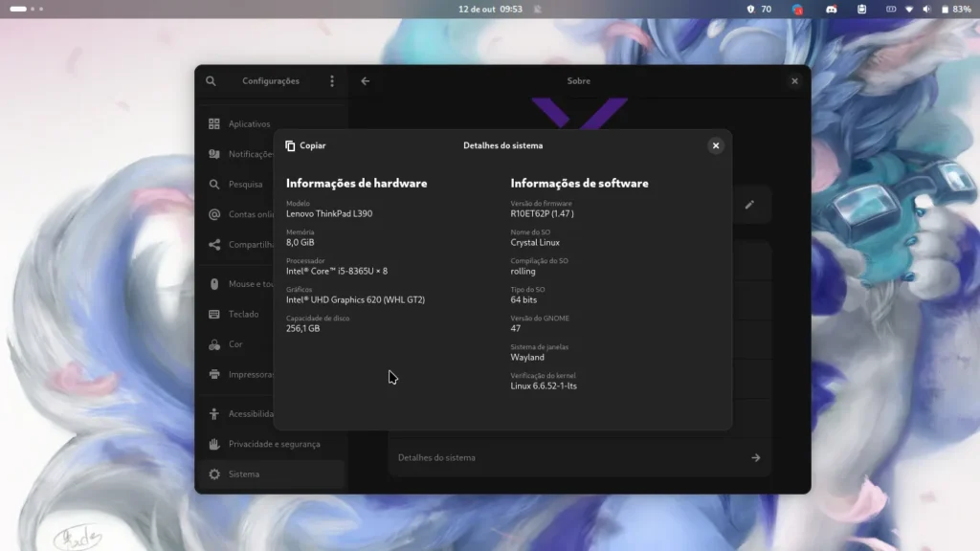Click the Acessibilidade person icon
Viewport: 980px width, 551px height.
click(x=214, y=413)
